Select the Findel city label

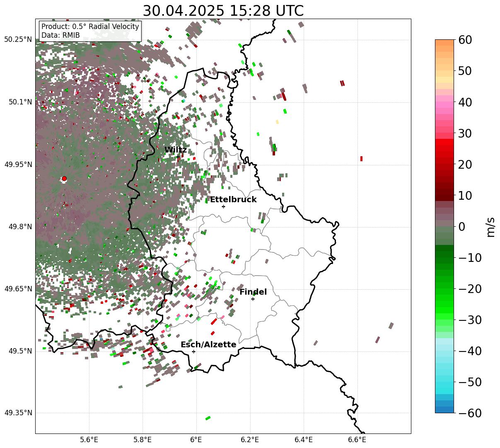tap(253, 292)
